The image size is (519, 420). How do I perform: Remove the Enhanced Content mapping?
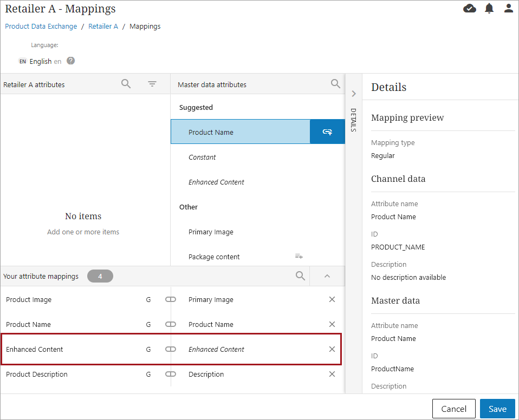332,349
